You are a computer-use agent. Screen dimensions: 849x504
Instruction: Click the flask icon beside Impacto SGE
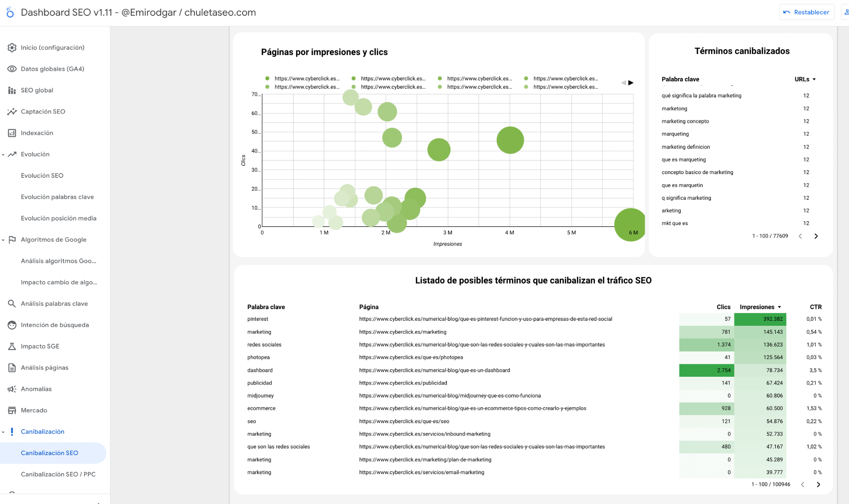tap(12, 346)
